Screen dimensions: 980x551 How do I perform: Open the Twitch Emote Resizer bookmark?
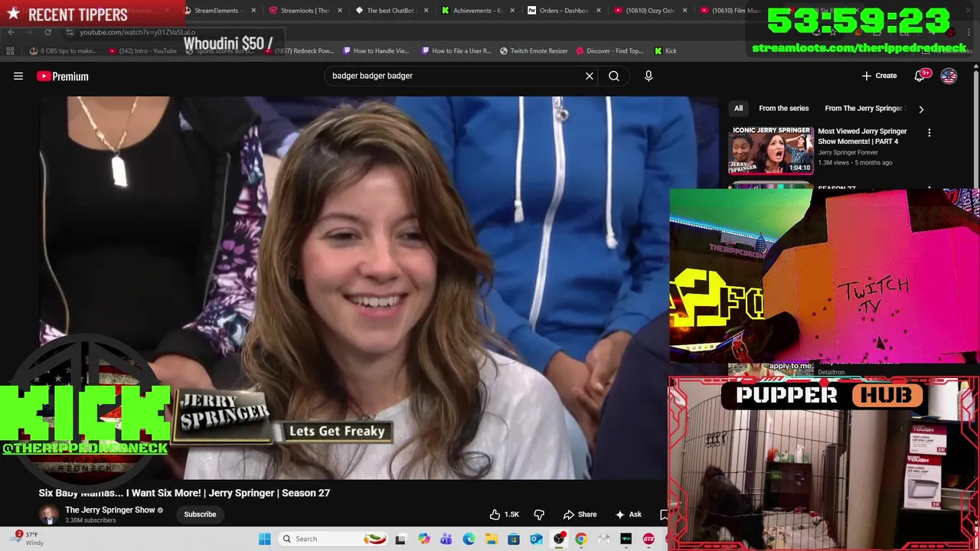[534, 51]
